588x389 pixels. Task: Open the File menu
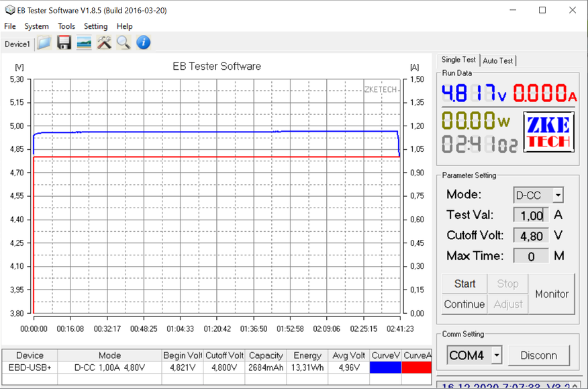(x=10, y=26)
